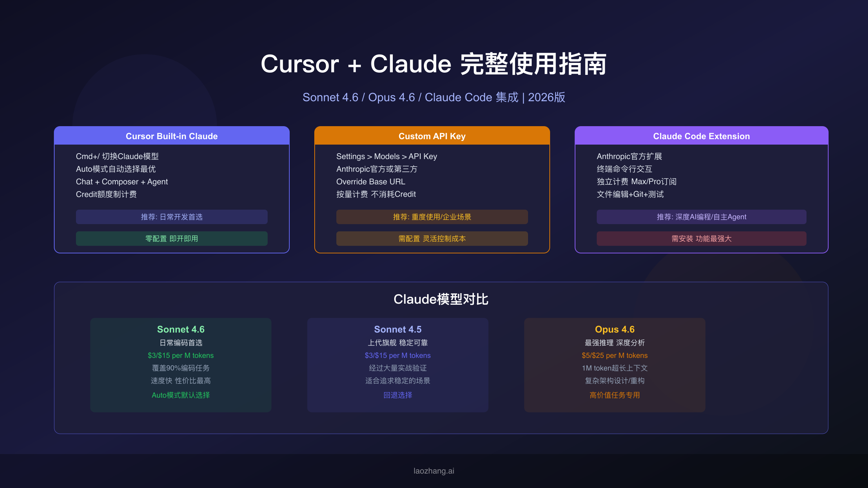The image size is (868, 488).
Task: Select the Claude Code Extension header
Action: [x=701, y=136]
